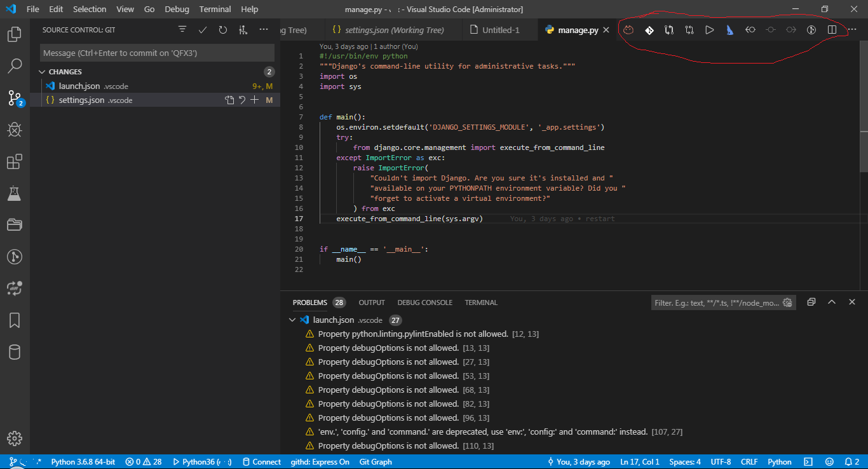Send feedback via smiley in status bar

coord(829,462)
